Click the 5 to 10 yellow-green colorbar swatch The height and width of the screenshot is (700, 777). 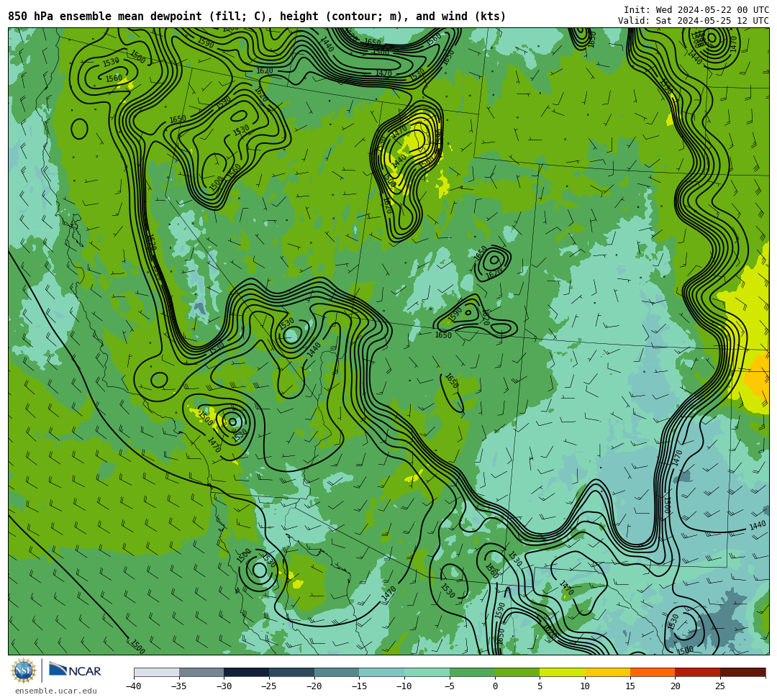563,672
